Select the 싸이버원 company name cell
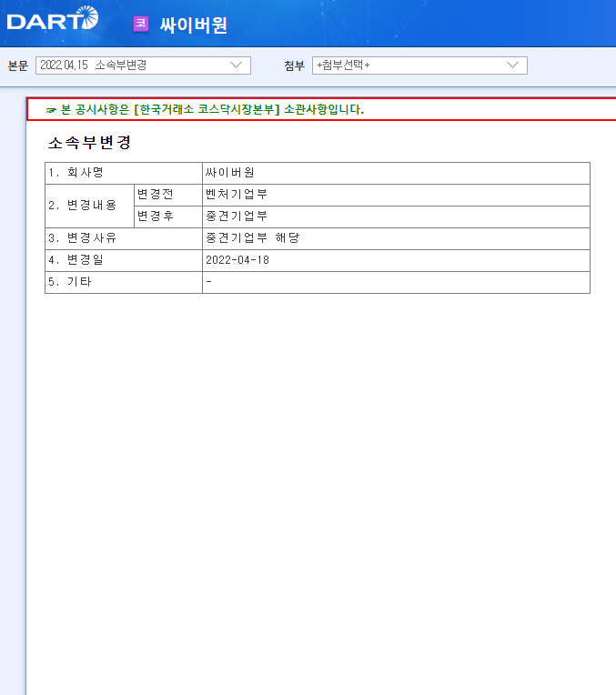Image resolution: width=616 pixels, height=695 pixels. [x=396, y=174]
